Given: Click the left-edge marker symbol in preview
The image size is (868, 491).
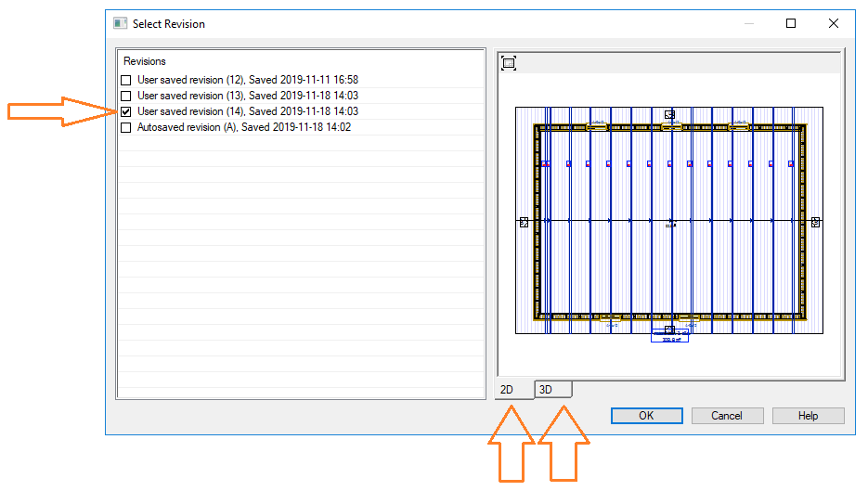Looking at the screenshot, I should tap(524, 223).
